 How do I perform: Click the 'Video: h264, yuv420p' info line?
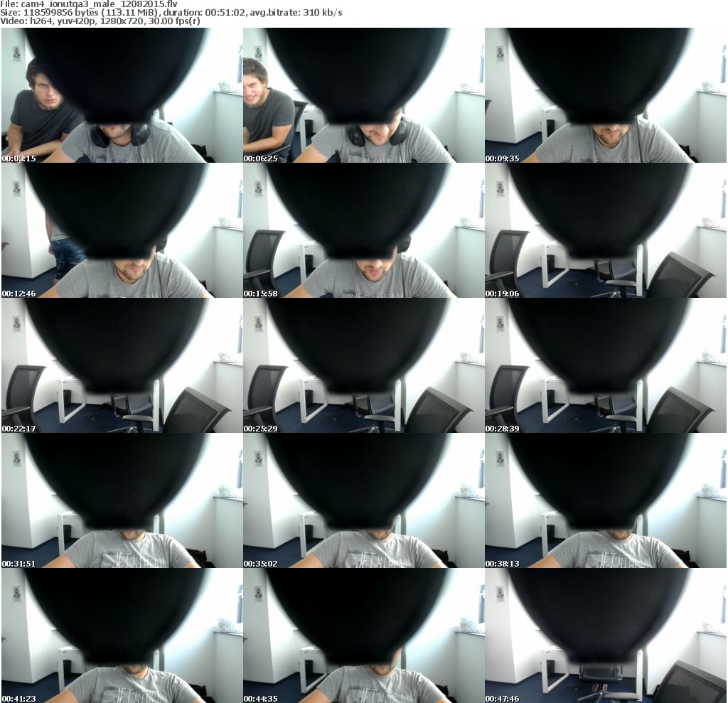click(100, 21)
